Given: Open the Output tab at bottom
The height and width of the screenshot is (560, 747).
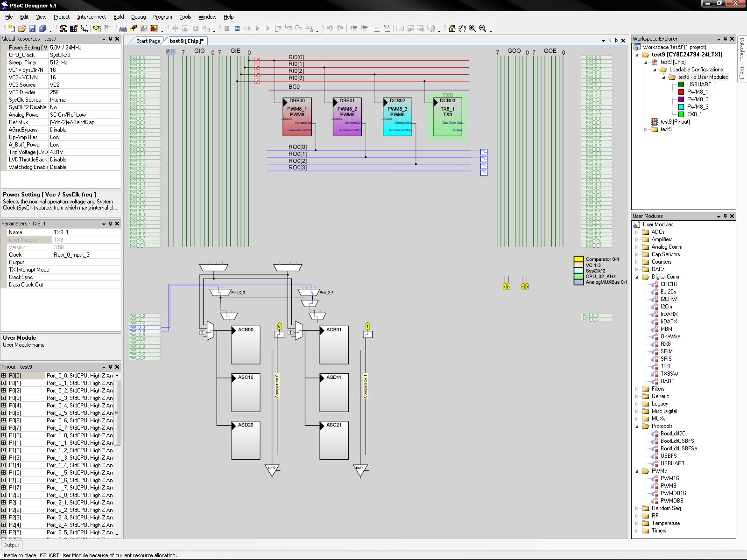Looking at the screenshot, I should tap(11, 545).
